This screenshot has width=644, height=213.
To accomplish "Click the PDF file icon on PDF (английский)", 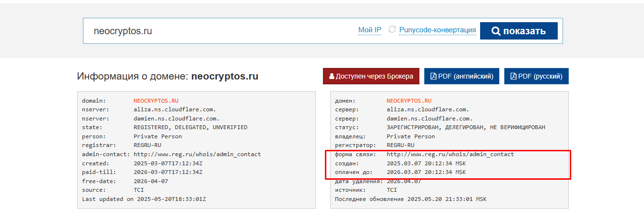I will coord(433,76).
